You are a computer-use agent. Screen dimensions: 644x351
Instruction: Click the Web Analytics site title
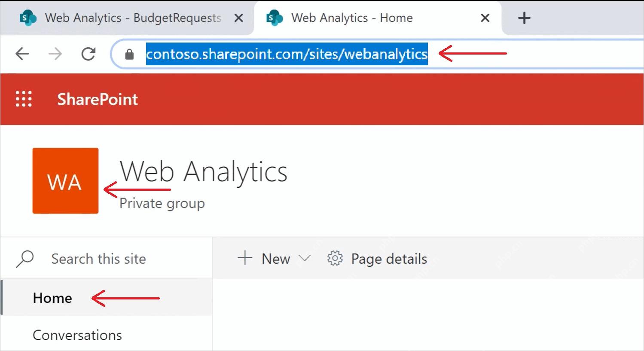tap(204, 172)
